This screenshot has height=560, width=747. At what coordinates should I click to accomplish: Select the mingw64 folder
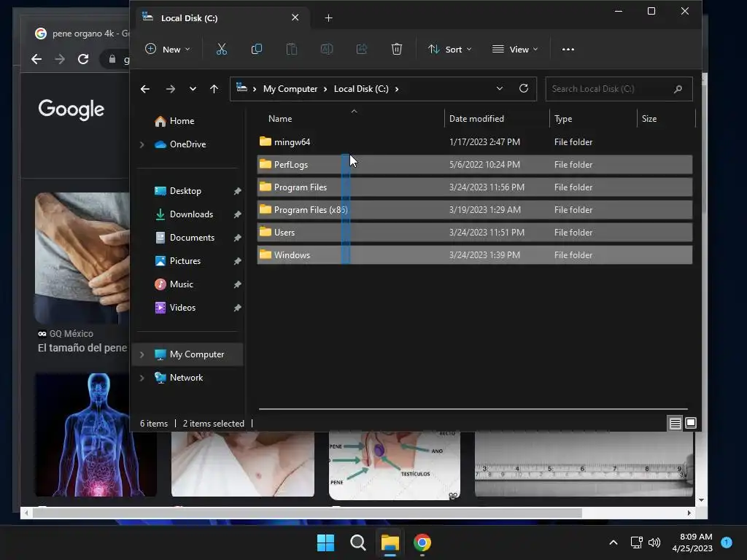pos(292,142)
